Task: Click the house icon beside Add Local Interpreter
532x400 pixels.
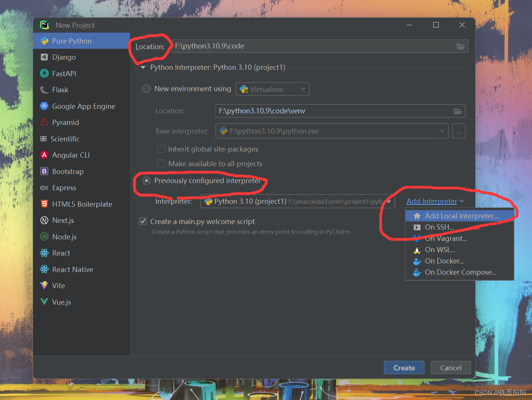Action: [417, 216]
